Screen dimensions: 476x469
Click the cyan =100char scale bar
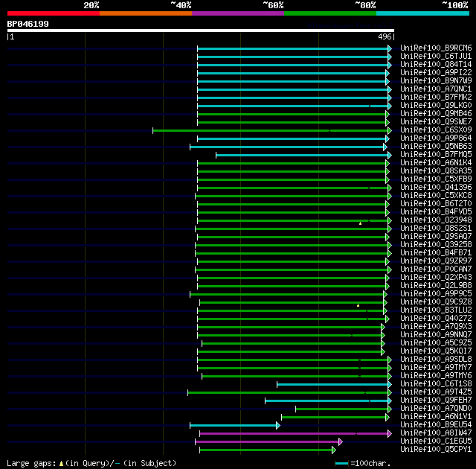click(341, 463)
